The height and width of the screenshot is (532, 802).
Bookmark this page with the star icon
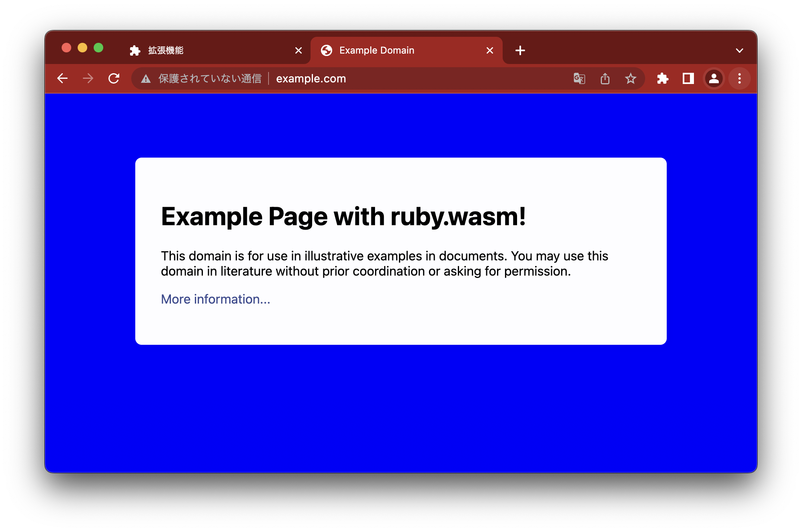(x=631, y=78)
